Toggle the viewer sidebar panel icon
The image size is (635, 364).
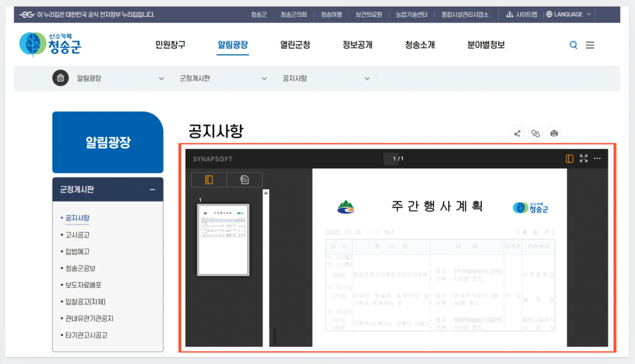tap(569, 159)
